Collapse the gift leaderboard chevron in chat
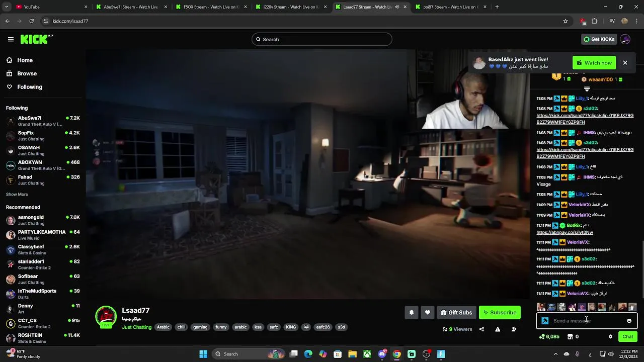 tap(587, 89)
